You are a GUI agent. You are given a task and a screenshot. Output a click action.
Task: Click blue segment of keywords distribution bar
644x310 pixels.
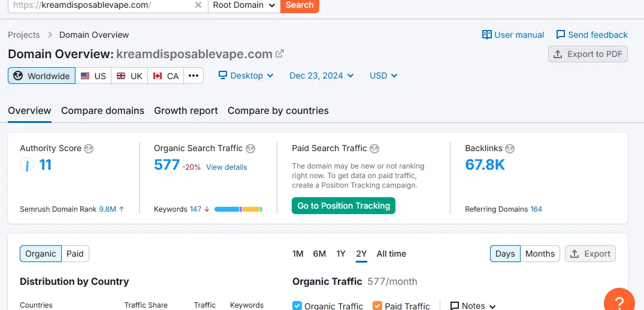pyautogui.click(x=226, y=209)
